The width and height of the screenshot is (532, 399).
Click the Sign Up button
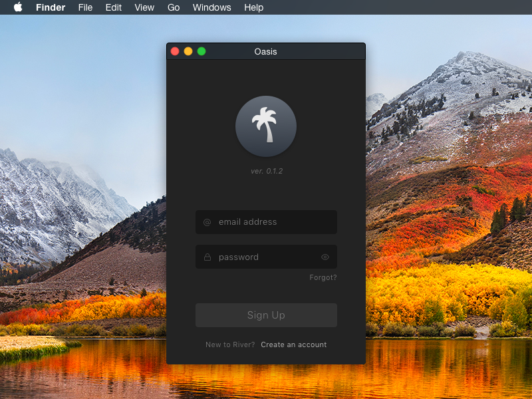click(x=267, y=315)
